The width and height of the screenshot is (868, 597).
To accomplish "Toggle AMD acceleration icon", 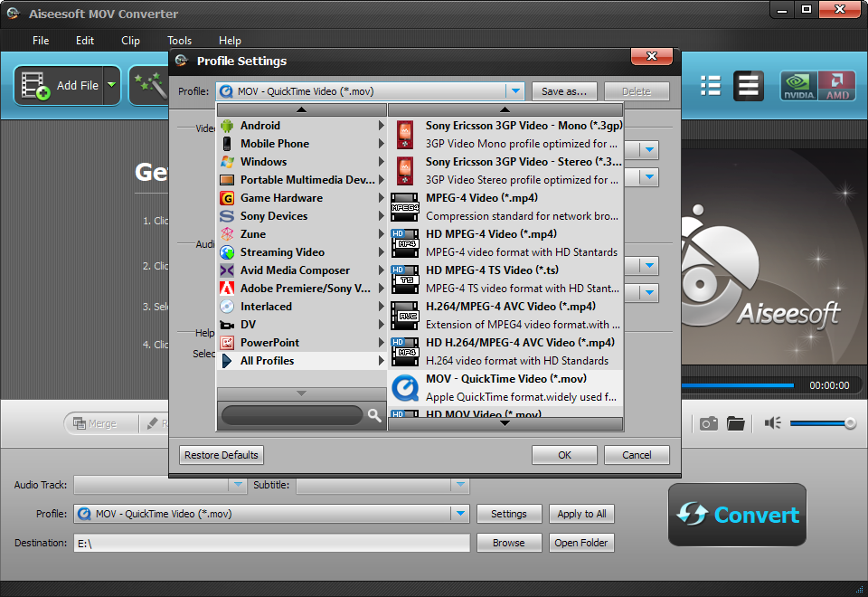I will tap(836, 86).
